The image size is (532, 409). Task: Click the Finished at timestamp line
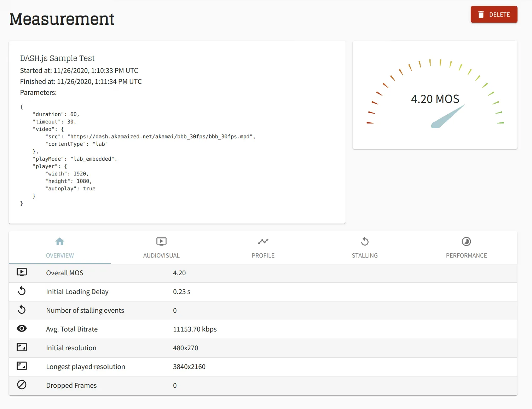[x=81, y=81]
